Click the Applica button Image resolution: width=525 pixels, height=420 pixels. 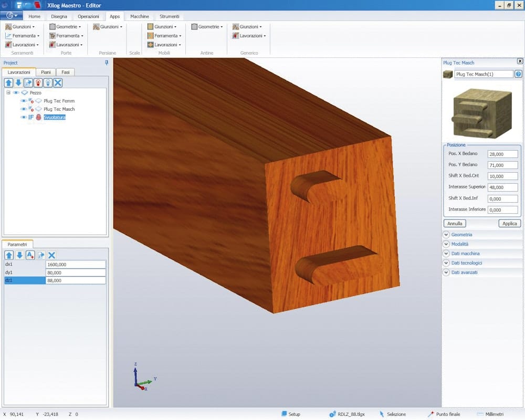pos(509,224)
